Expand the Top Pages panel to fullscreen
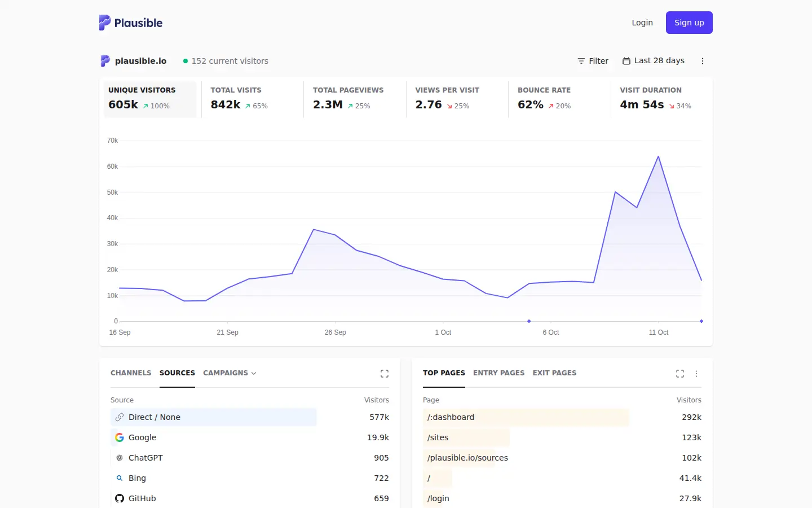 click(680, 374)
